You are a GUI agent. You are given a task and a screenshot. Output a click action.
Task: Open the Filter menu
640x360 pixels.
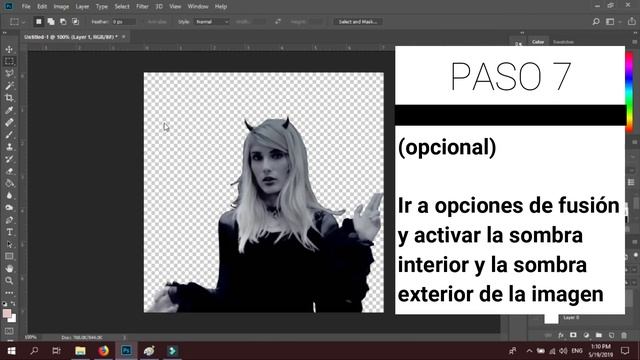[142, 7]
